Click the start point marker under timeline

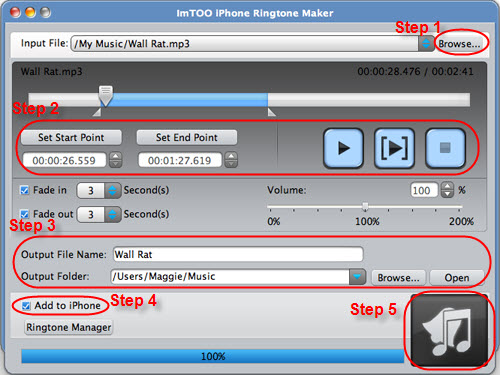click(97, 112)
